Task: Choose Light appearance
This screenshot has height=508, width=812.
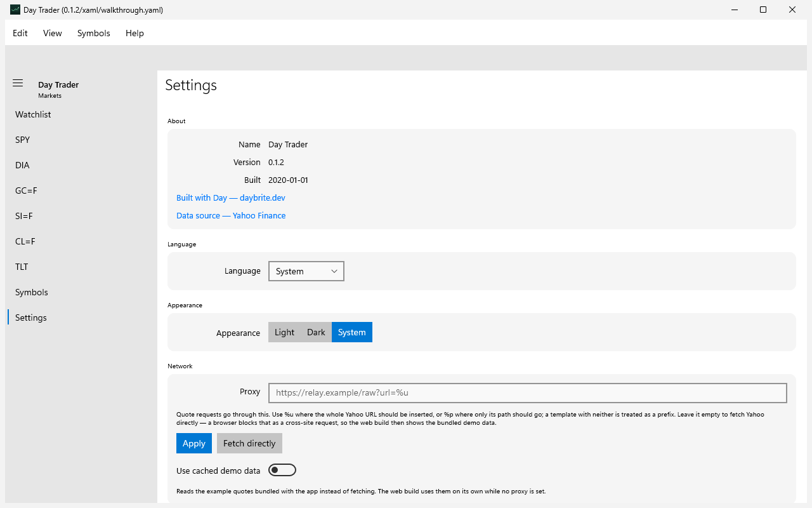Action: (x=284, y=332)
